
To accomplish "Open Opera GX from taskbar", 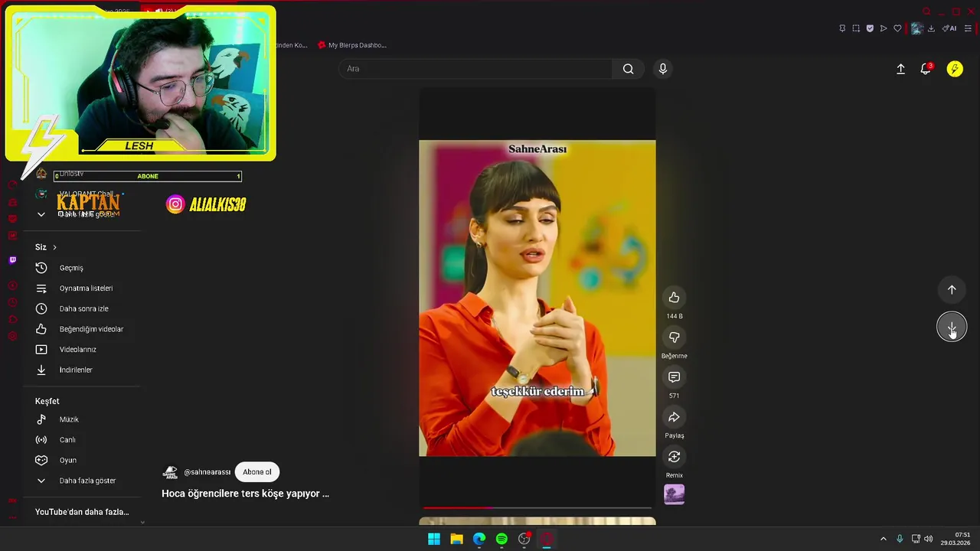I will (547, 539).
